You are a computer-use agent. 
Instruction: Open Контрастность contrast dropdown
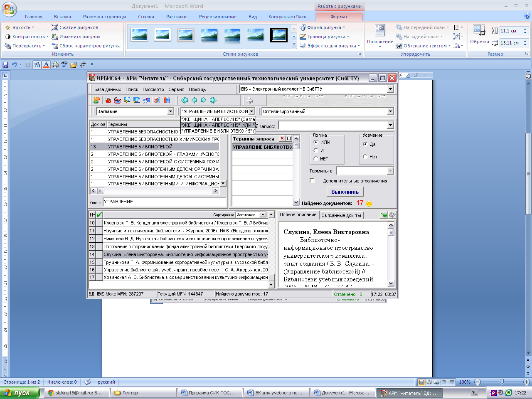pos(26,37)
